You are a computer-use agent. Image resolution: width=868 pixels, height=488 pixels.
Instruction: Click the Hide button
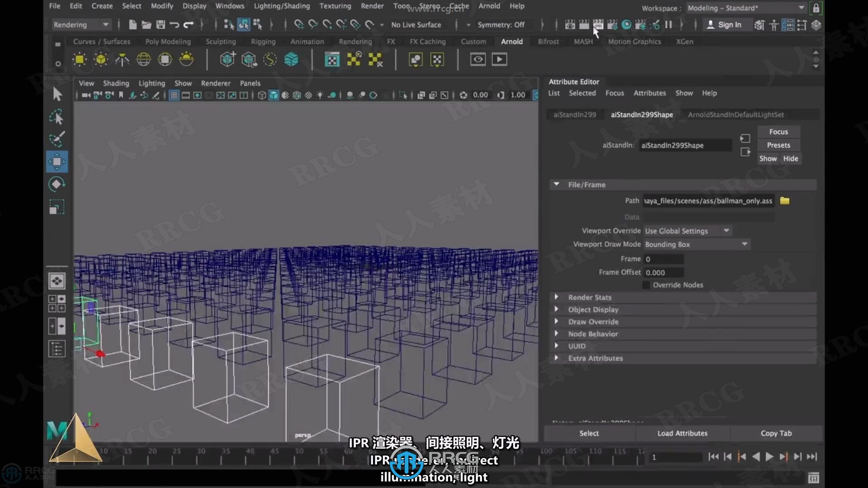click(x=790, y=159)
